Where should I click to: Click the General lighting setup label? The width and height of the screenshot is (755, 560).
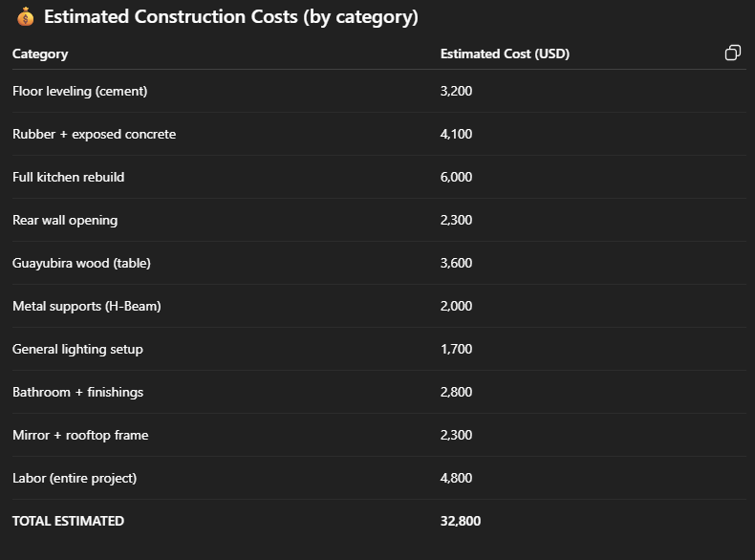tap(77, 349)
